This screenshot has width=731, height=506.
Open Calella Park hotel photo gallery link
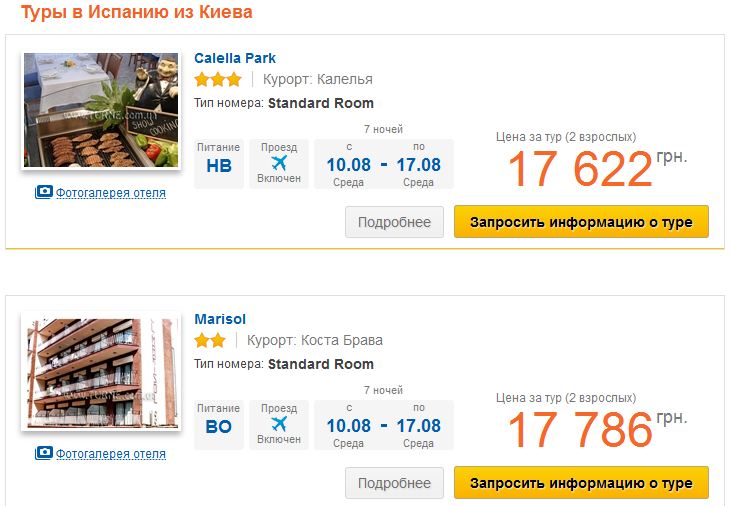[x=111, y=192]
